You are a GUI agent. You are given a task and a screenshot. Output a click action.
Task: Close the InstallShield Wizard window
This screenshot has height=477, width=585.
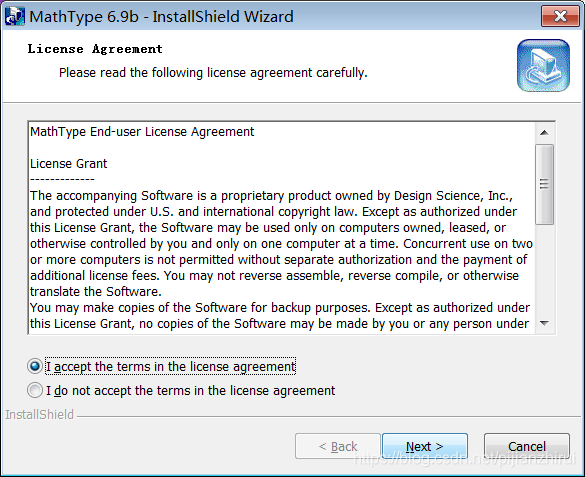point(560,16)
